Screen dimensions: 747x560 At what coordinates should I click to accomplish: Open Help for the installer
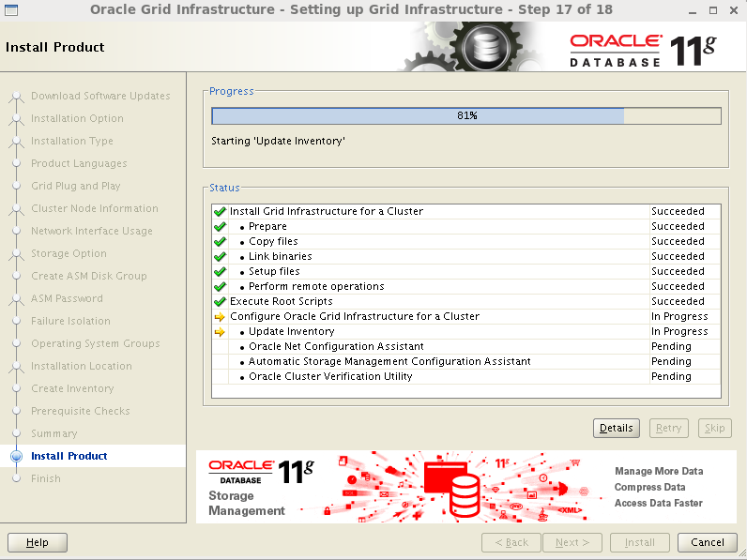[38, 542]
